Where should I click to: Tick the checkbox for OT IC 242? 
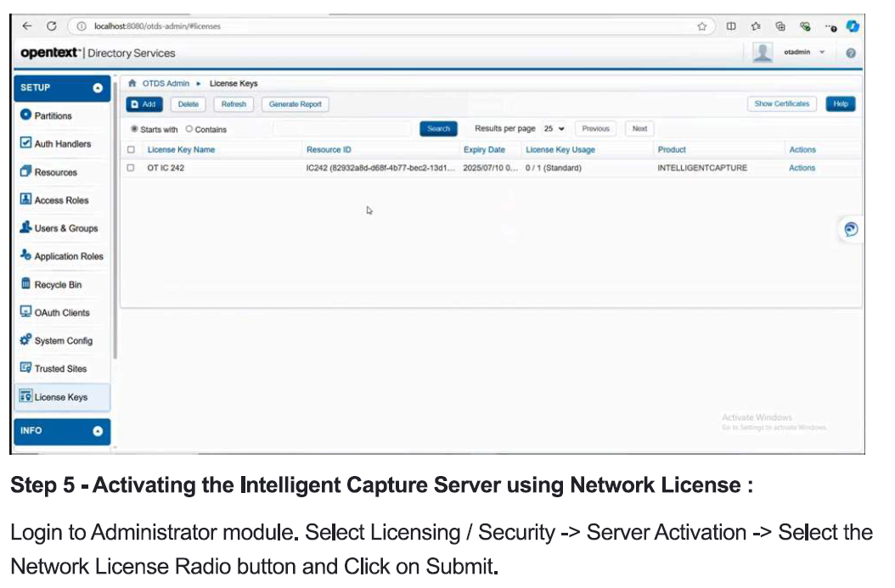tap(131, 168)
